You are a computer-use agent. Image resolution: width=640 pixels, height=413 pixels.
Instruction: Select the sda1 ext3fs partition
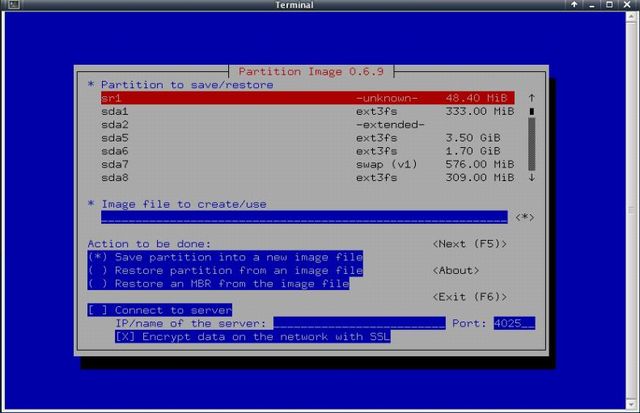click(x=307, y=111)
